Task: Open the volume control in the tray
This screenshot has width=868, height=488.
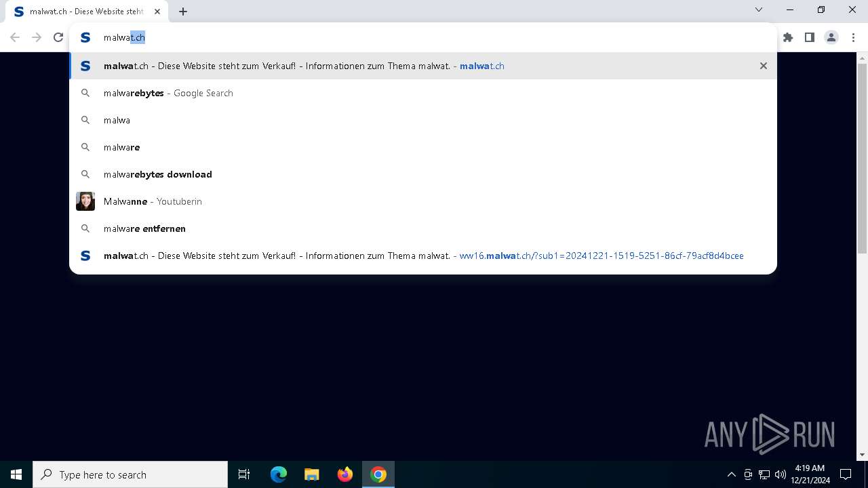Action: pos(781,474)
